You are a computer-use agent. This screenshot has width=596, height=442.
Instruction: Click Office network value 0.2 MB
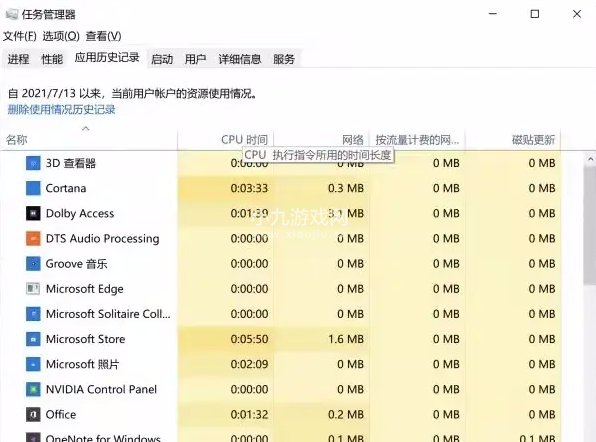[346, 414]
